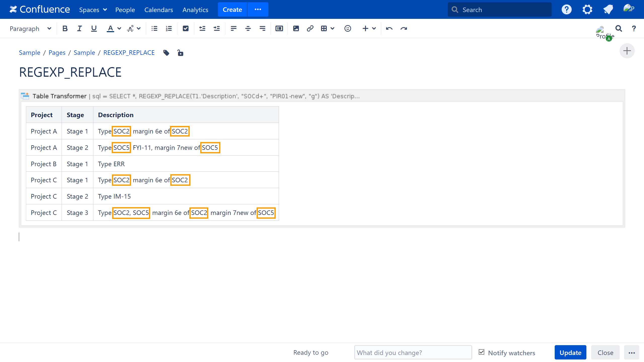Open the Pages breadcrumb link

[x=57, y=53]
